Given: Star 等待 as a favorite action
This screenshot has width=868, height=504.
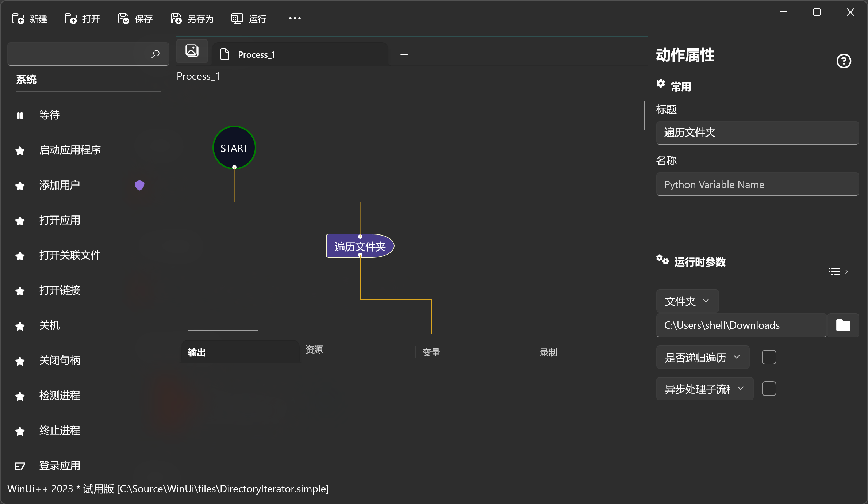Looking at the screenshot, I should (x=20, y=116).
